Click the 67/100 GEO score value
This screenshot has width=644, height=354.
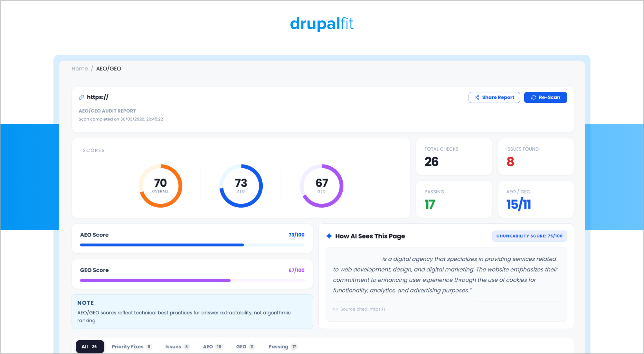[297, 270]
